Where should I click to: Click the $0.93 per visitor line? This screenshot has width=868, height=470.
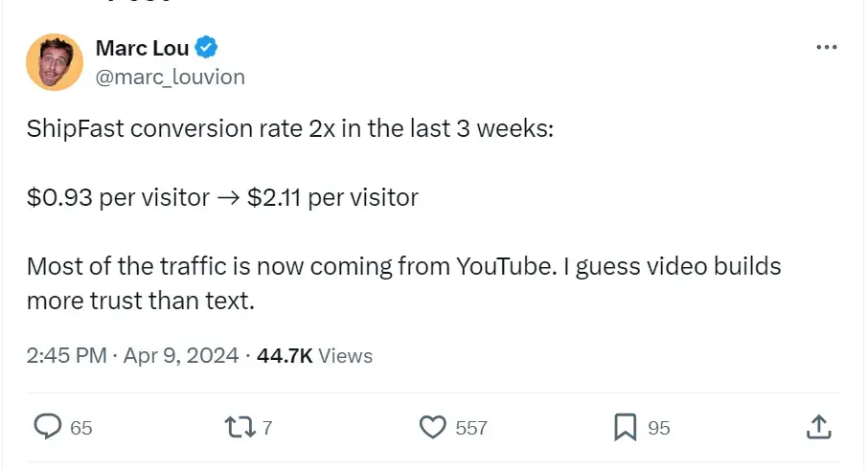pos(222,198)
